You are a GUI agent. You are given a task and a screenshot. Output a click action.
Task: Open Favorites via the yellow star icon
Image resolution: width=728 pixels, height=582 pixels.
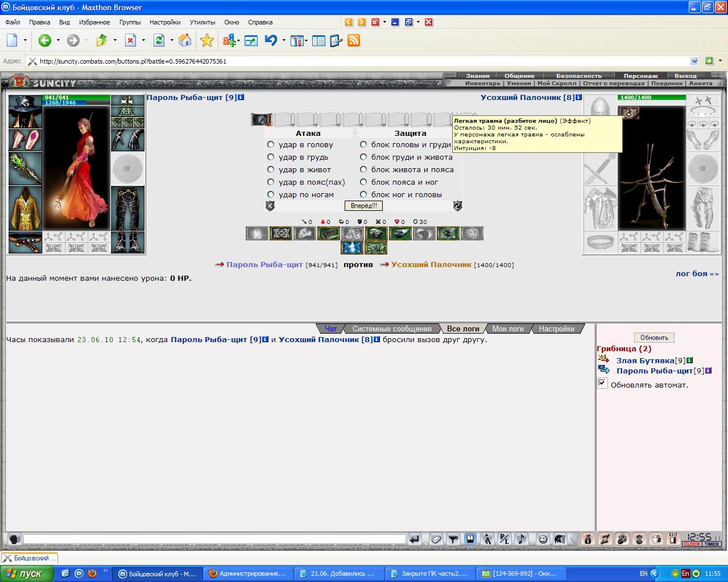pos(207,40)
